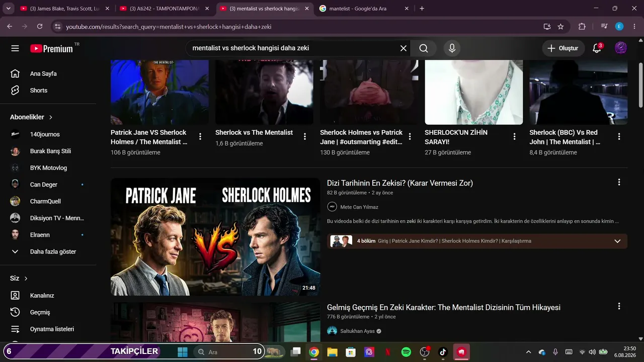Image resolution: width=644 pixels, height=362 pixels.
Task: Open Netflix from the taskbar
Action: pyautogui.click(x=387, y=352)
